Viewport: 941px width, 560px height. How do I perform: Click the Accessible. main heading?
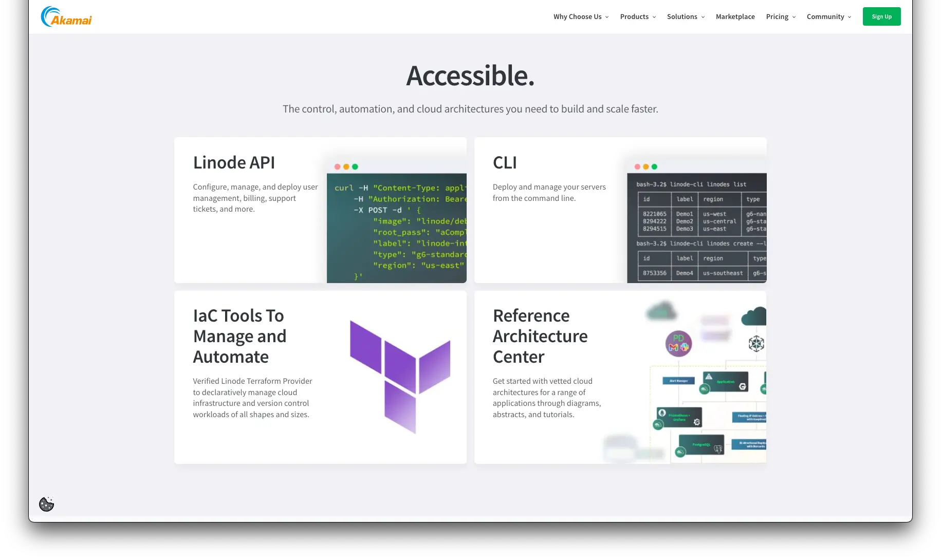pos(470,76)
